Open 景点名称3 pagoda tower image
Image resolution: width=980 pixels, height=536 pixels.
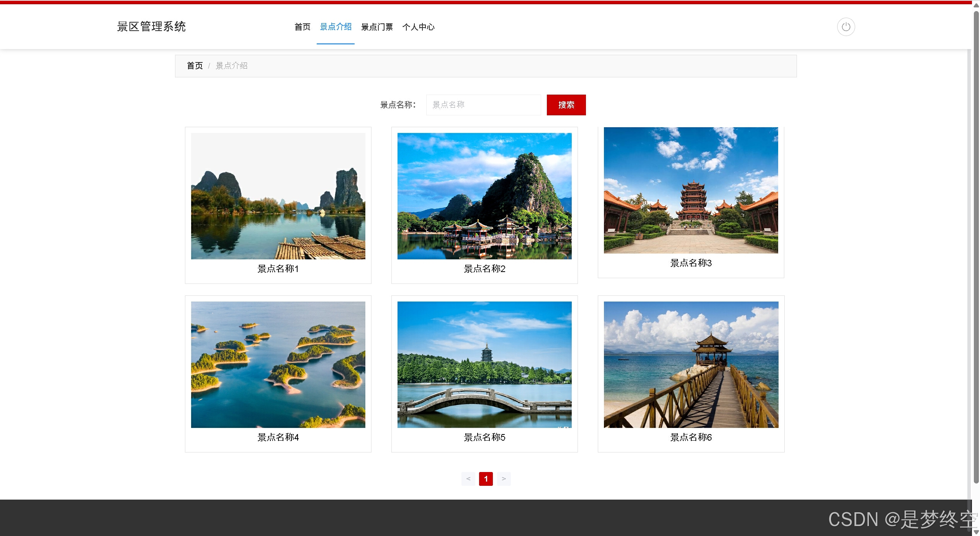tap(691, 190)
